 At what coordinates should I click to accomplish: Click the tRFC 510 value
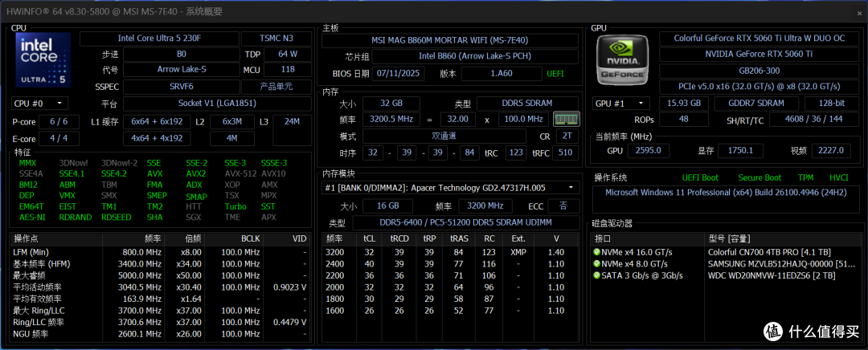click(x=565, y=153)
